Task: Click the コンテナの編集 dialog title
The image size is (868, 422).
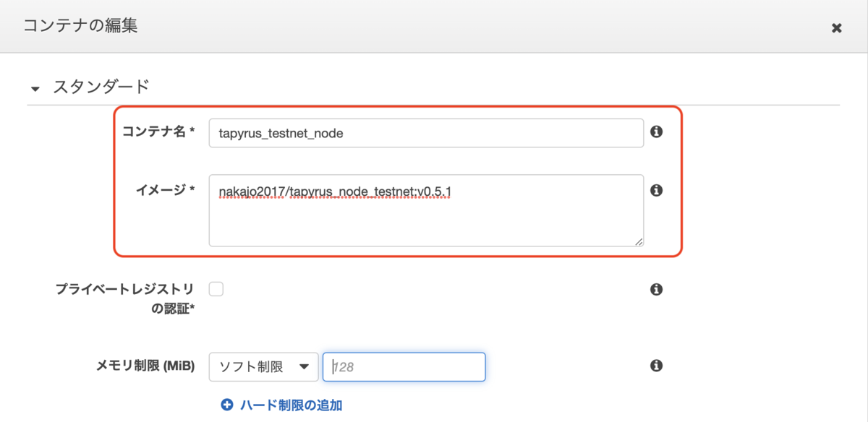Action: [x=80, y=26]
